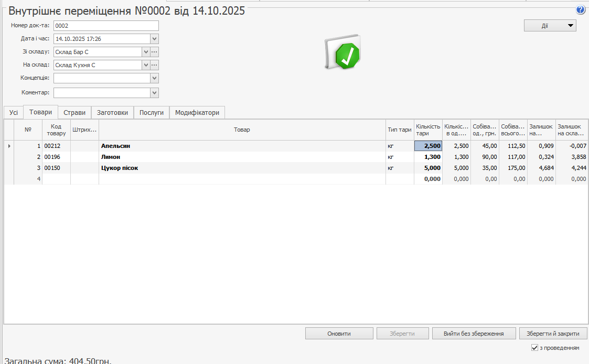The height and width of the screenshot is (364, 589).
Task: Open the На склад warehouse dropdown arrow
Action: (x=146, y=65)
